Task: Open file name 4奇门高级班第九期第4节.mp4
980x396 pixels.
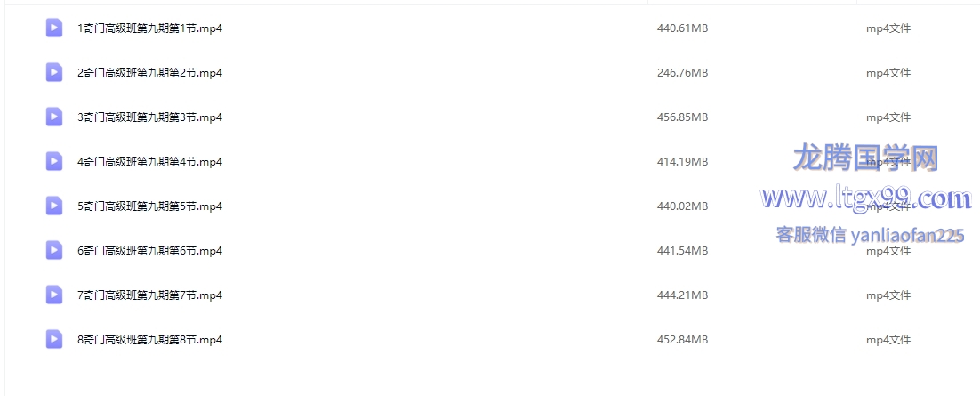Action: click(x=150, y=161)
